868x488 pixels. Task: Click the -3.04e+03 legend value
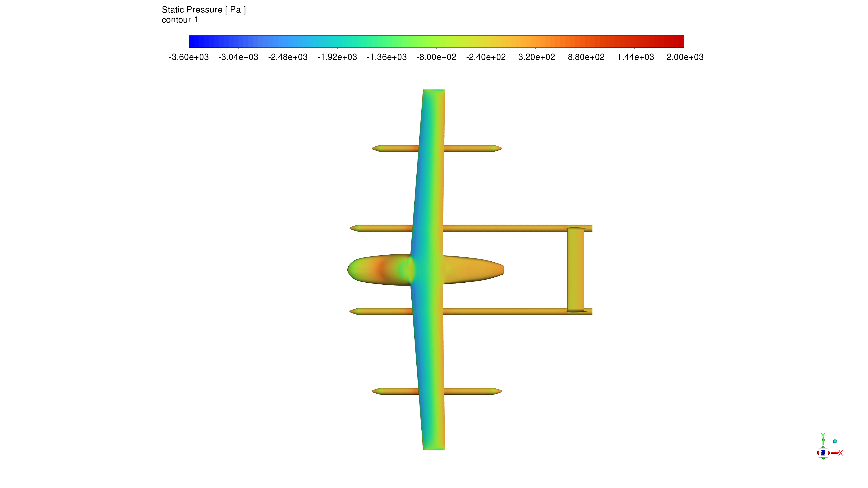[x=238, y=57]
